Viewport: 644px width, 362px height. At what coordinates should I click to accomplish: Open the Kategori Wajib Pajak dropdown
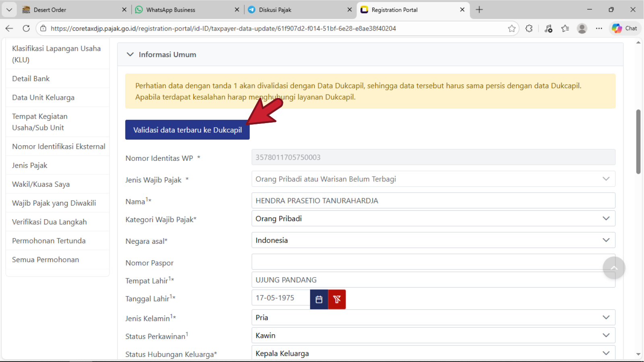[x=433, y=218]
